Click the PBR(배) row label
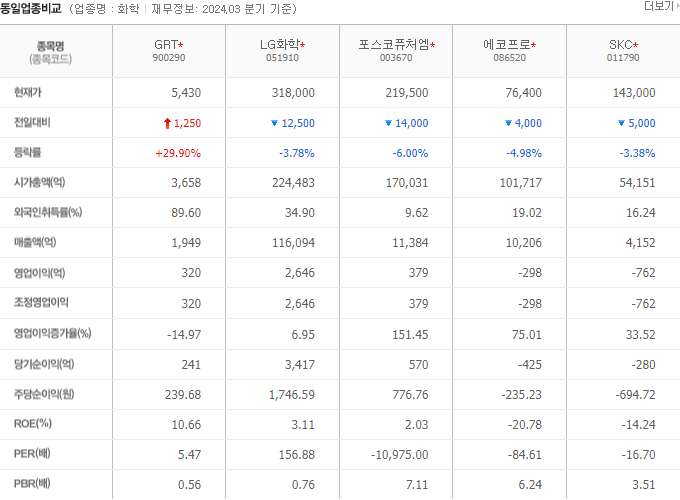Screen dimensions: 680x500 pos(32,484)
